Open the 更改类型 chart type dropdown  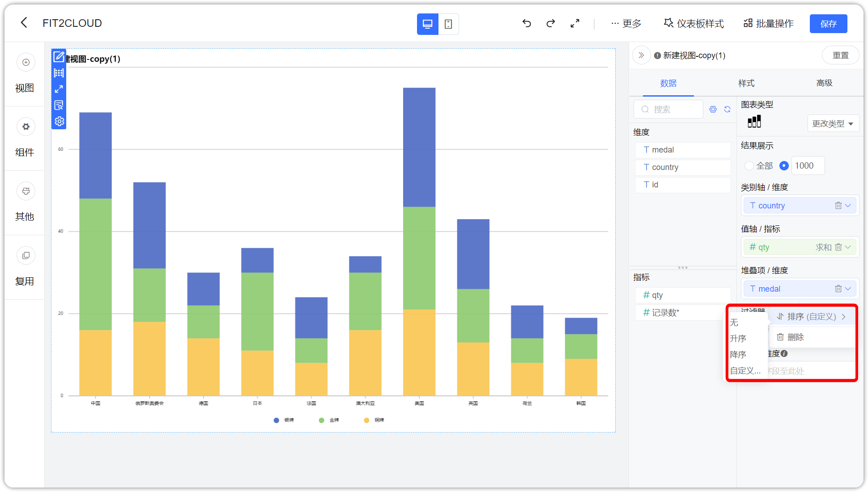pos(833,123)
